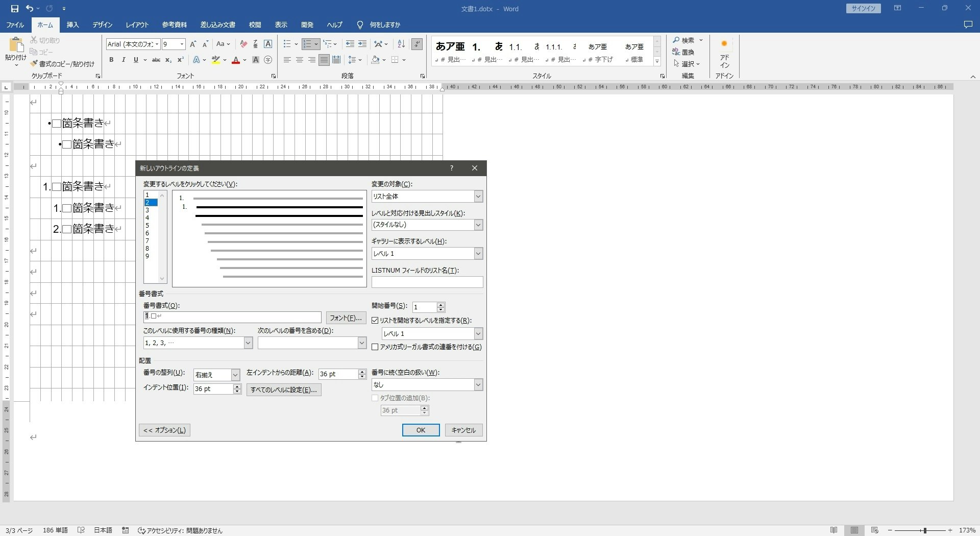
Task: Click the 番号書式 input field
Action: coord(232,317)
